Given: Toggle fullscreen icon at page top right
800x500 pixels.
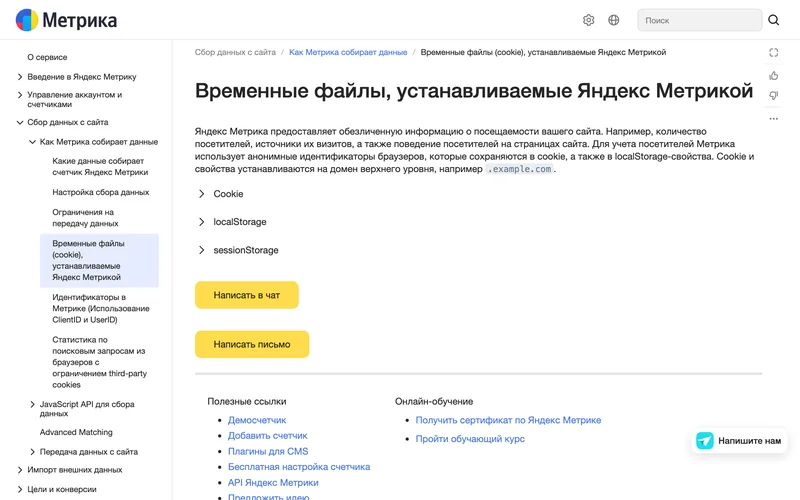Looking at the screenshot, I should point(773,53).
